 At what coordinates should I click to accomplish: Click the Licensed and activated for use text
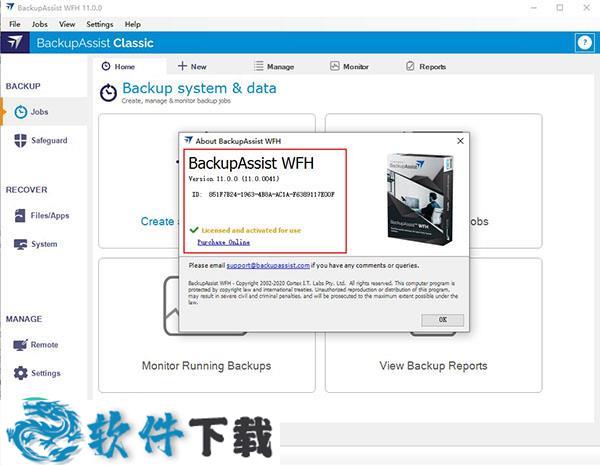pos(251,230)
